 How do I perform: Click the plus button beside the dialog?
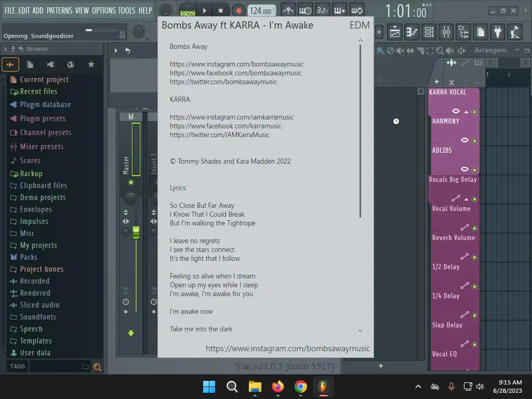tap(379, 33)
